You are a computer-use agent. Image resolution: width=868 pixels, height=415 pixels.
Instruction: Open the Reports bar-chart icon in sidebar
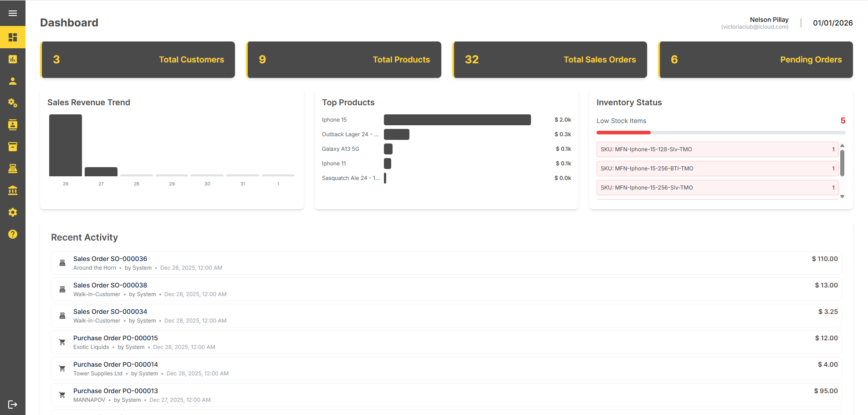coord(13,59)
